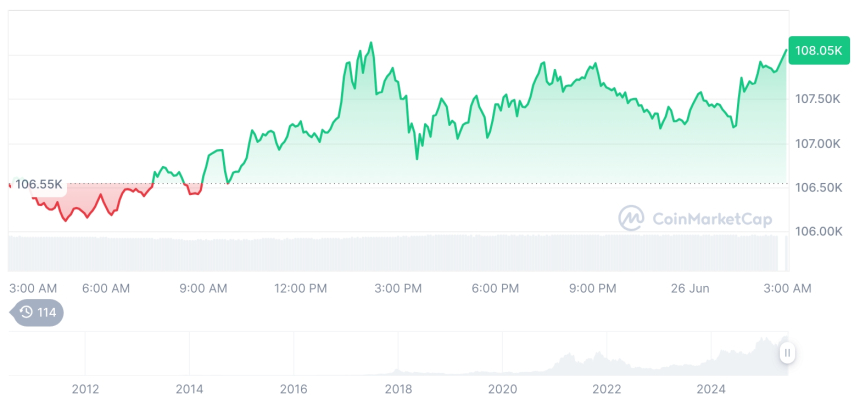Select the 2018 year in the navigator

398,389
